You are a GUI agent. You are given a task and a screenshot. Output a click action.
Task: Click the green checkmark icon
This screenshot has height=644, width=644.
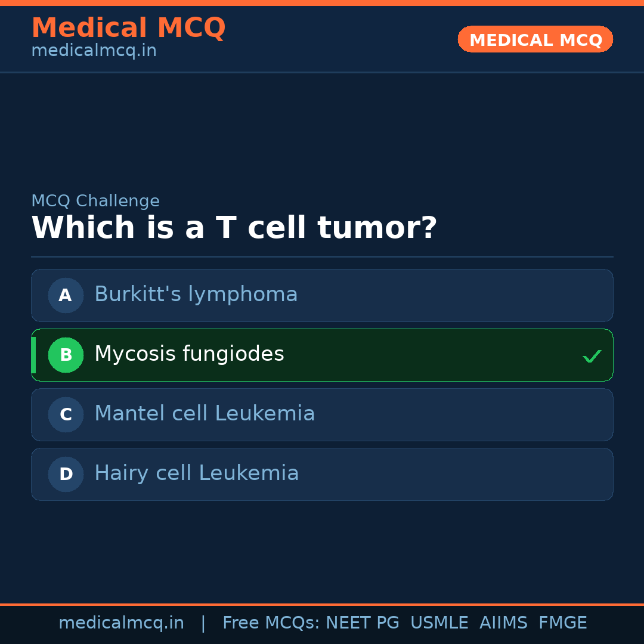point(592,357)
